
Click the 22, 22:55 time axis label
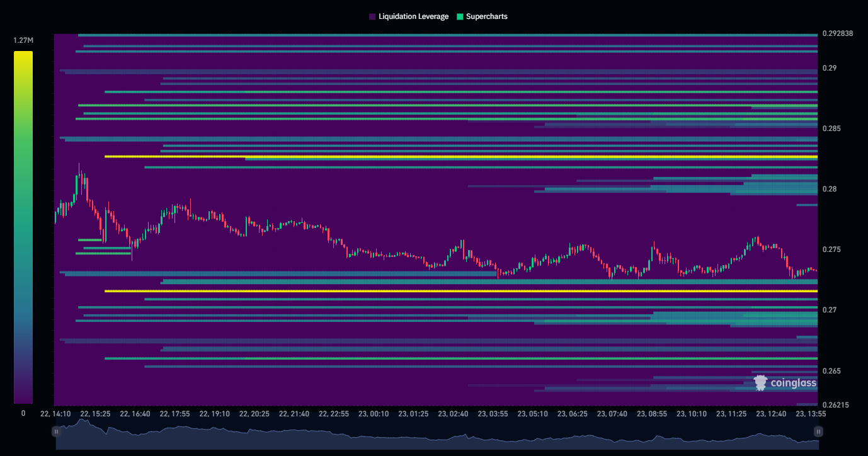333,414
